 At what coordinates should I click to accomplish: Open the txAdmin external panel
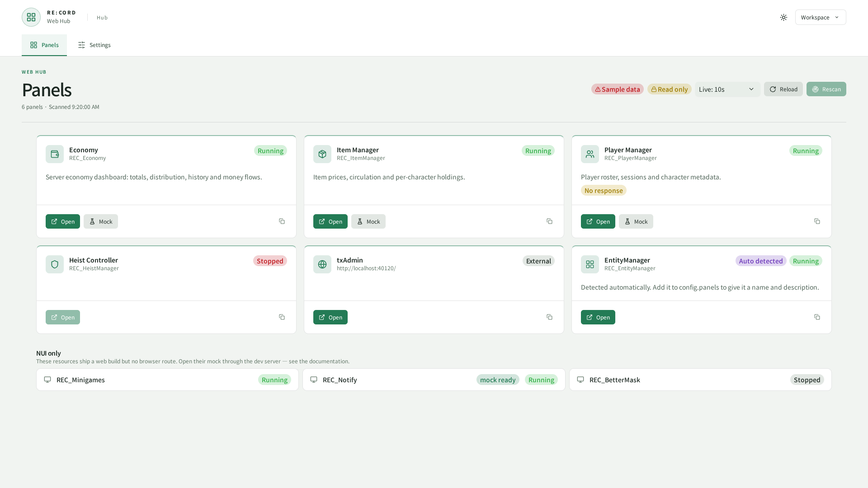330,317
